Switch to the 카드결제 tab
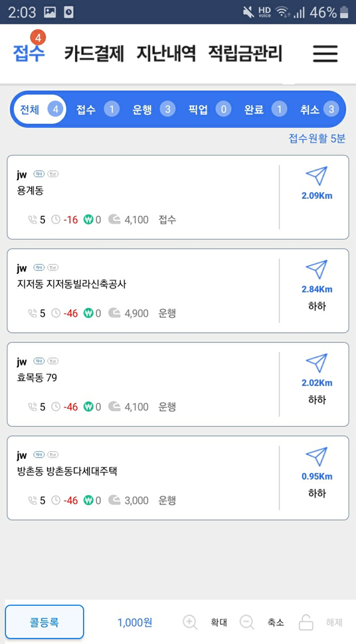This screenshot has width=356, height=644. (94, 54)
